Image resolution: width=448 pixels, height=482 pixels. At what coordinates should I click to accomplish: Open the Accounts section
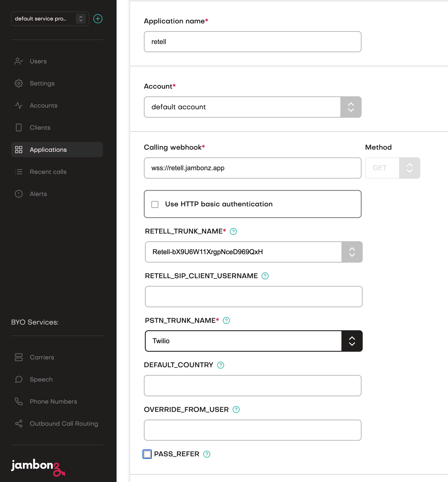pyautogui.click(x=44, y=106)
